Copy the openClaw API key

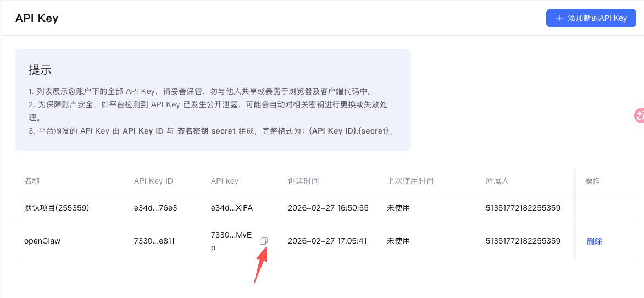tap(264, 241)
